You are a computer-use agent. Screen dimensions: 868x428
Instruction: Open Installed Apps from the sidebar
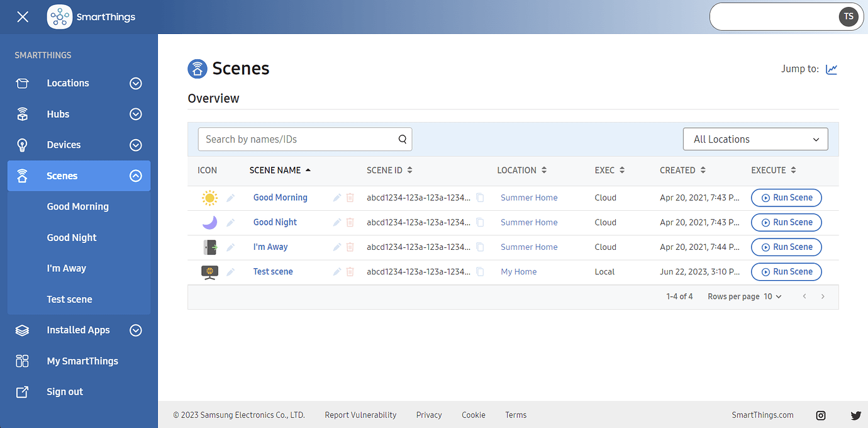[x=77, y=330]
